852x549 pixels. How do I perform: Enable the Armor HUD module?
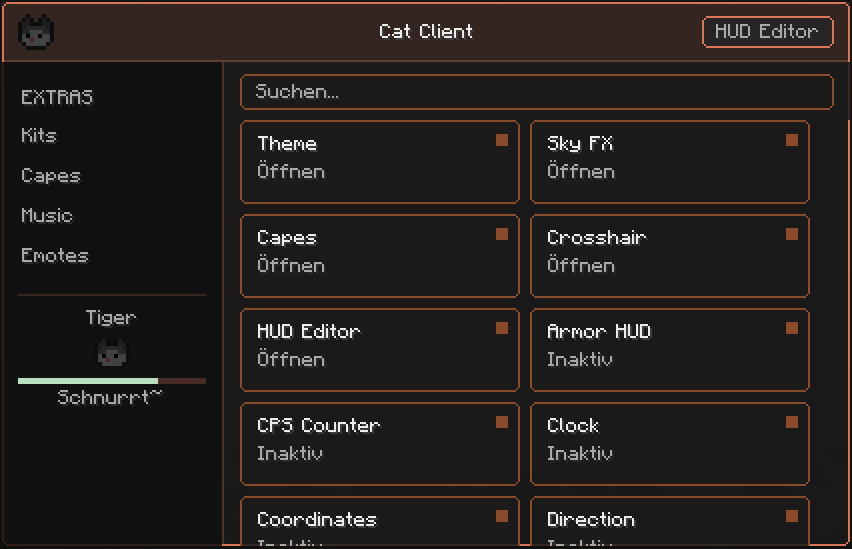click(x=669, y=350)
